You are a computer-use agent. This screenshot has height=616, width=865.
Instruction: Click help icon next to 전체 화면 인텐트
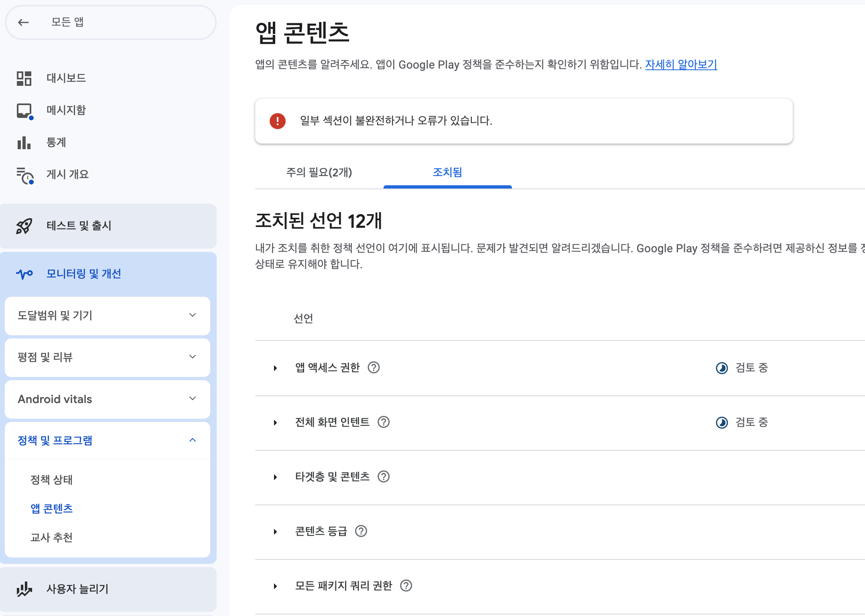pos(384,422)
